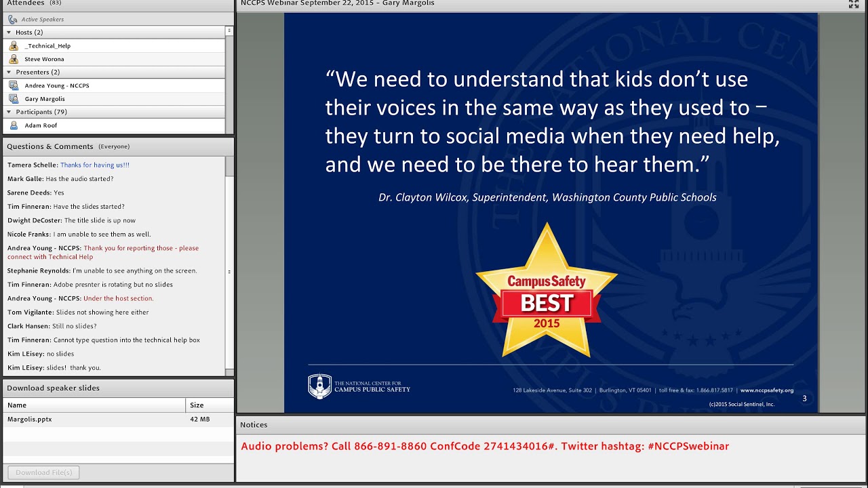Click Dwight DeCoster's 'The title slide is up now' message
868x488 pixels.
tap(71, 220)
